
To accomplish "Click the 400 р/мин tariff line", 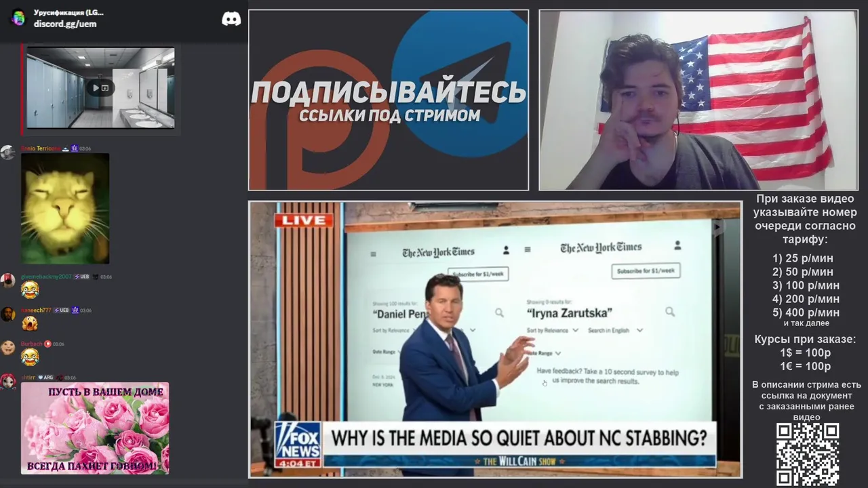I will pyautogui.click(x=806, y=312).
